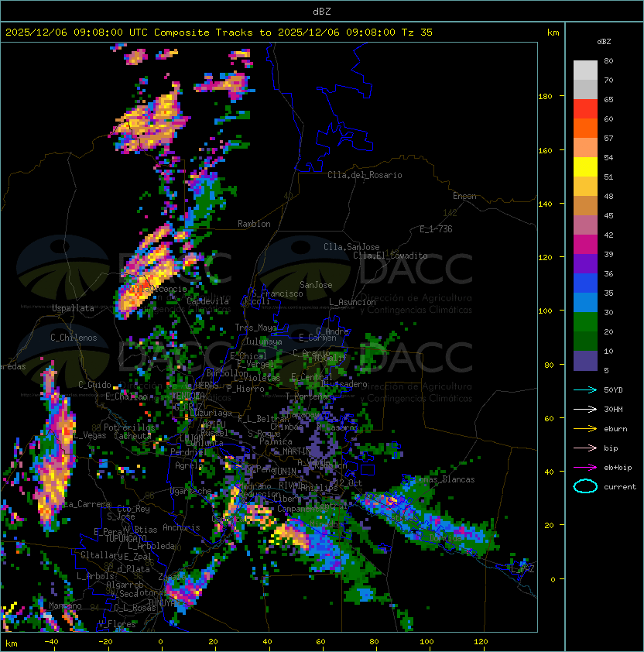644x652 pixels.
Task: Click the 'Uspallata' place label
Action: click(x=73, y=308)
